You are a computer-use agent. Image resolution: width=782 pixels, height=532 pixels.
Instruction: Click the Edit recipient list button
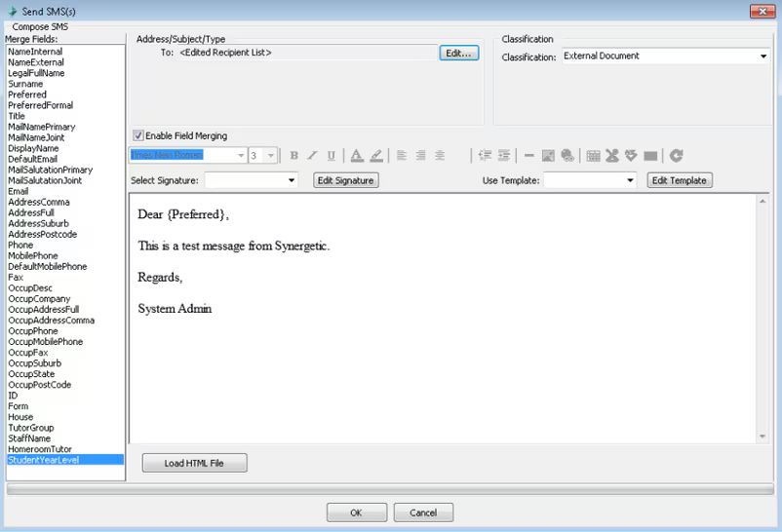[x=459, y=53]
